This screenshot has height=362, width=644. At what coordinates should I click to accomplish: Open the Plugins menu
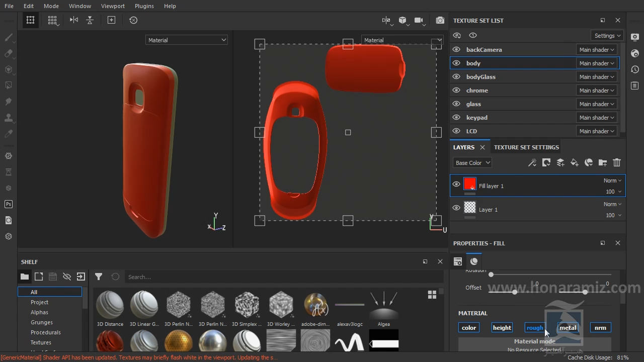(x=144, y=6)
